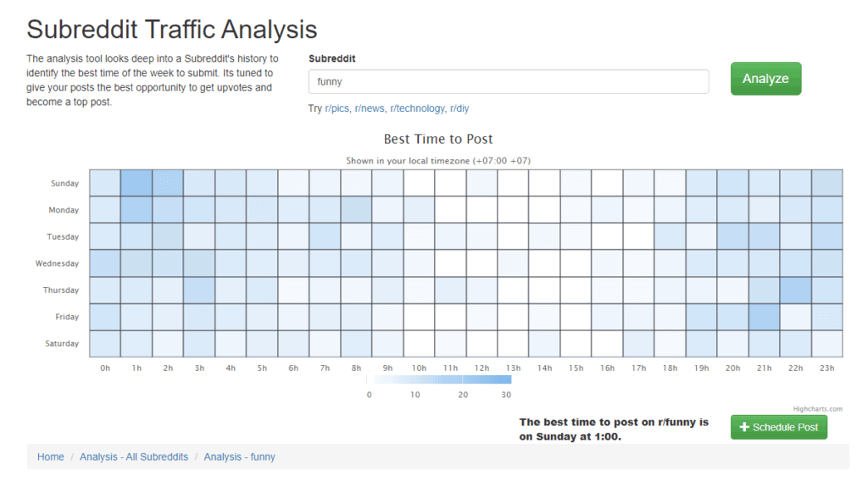Open the Analysis - funny breadcrumb
The width and height of the screenshot is (868, 487).
point(239,457)
